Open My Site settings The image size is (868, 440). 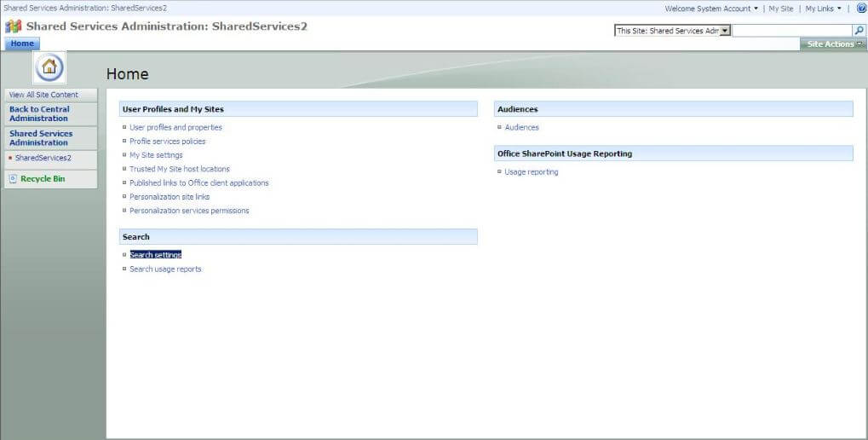pos(156,155)
